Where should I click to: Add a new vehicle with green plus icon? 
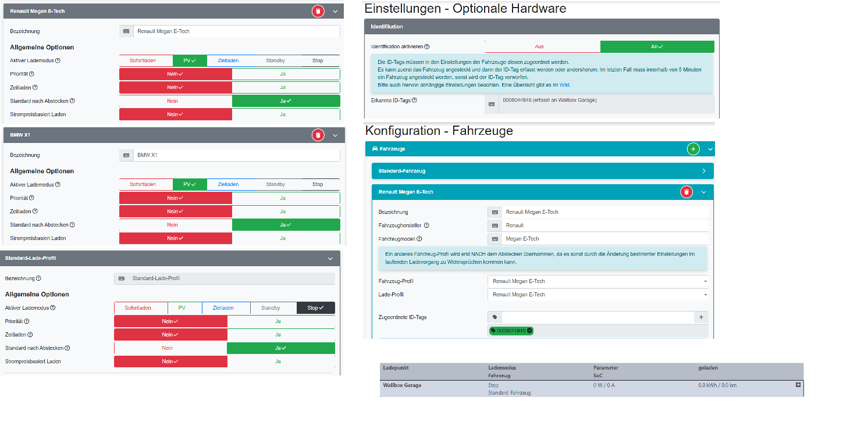pos(693,149)
